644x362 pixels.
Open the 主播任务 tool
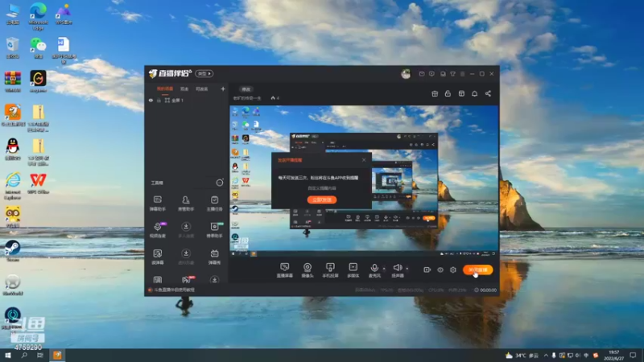214,203
